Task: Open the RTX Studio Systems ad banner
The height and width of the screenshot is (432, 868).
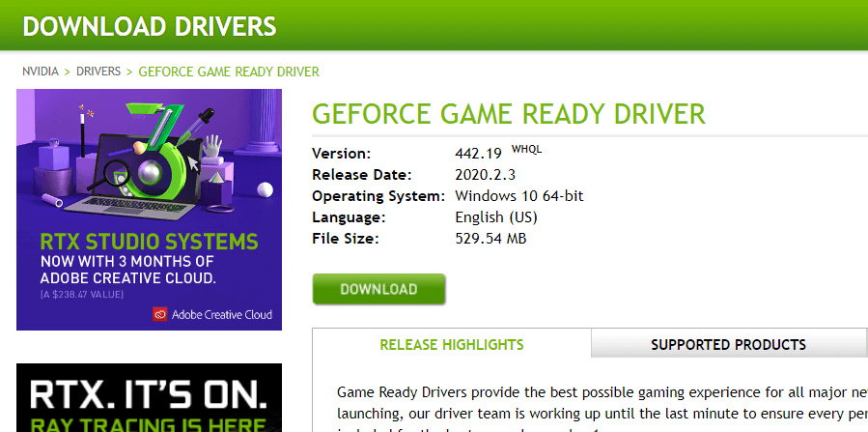Action: (149, 210)
